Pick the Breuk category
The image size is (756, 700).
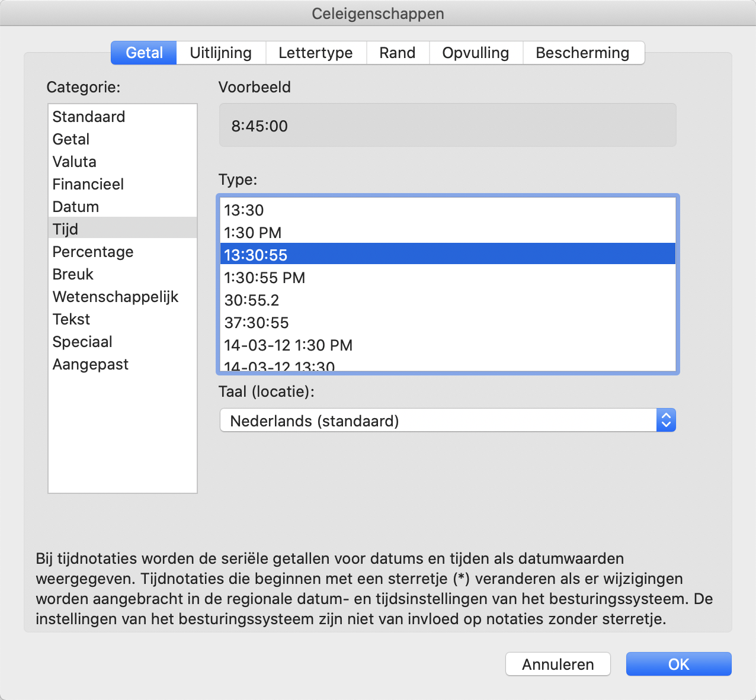coord(123,274)
